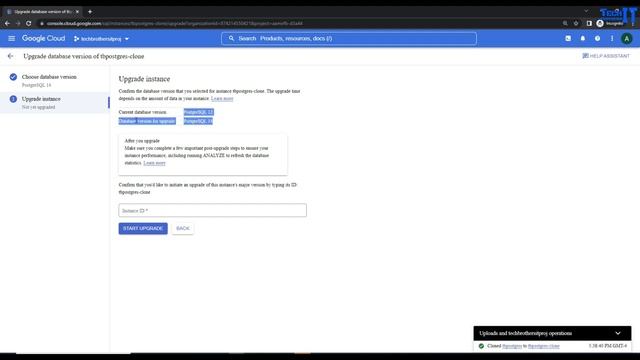Open the Google Cloud navigation hamburger menu
This screenshot has width=640, height=360.
(x=11, y=38)
